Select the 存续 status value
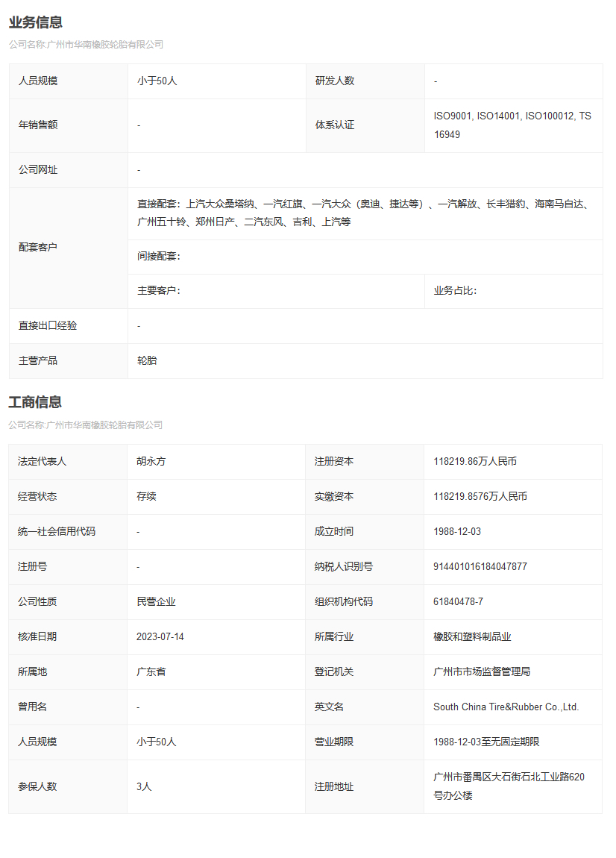 click(x=147, y=496)
